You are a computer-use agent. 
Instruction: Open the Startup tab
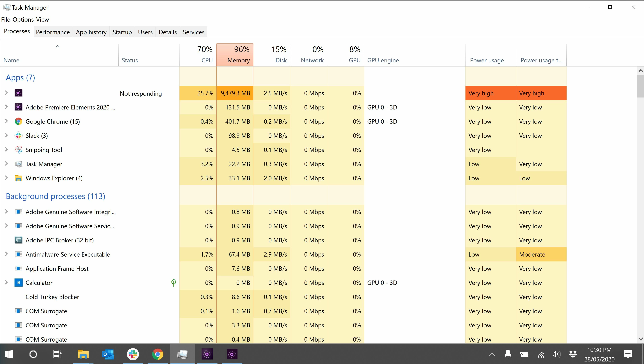pos(122,32)
